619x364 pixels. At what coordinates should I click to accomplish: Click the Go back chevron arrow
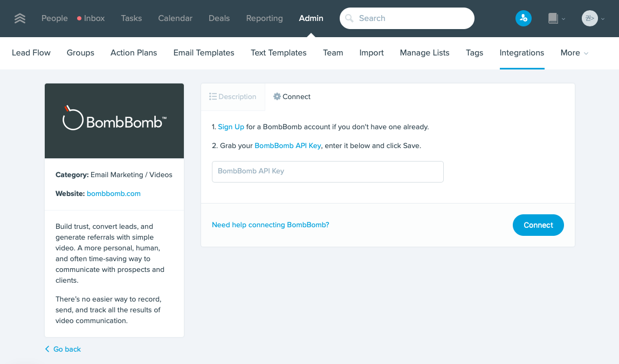(x=47, y=349)
